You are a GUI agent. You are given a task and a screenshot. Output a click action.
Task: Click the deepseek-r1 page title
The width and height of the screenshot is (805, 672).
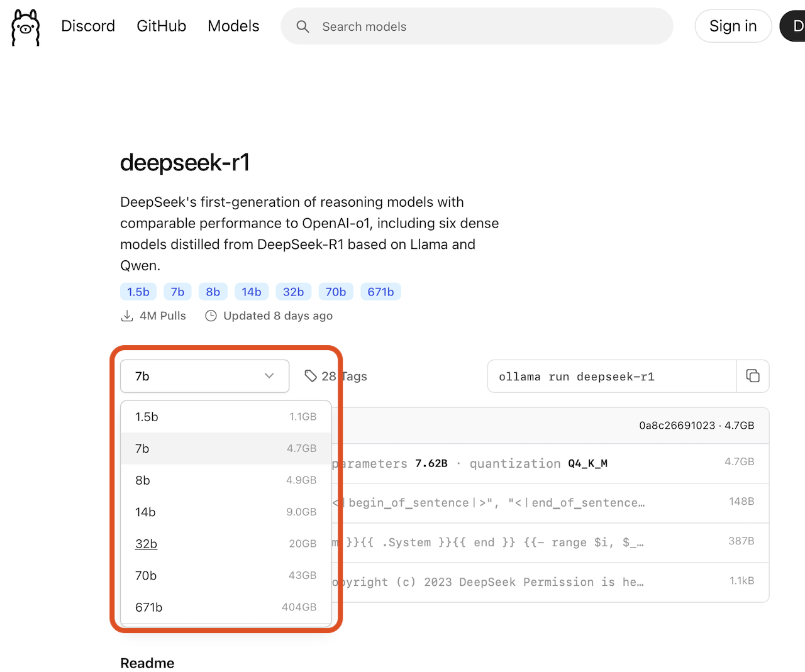coord(185,162)
